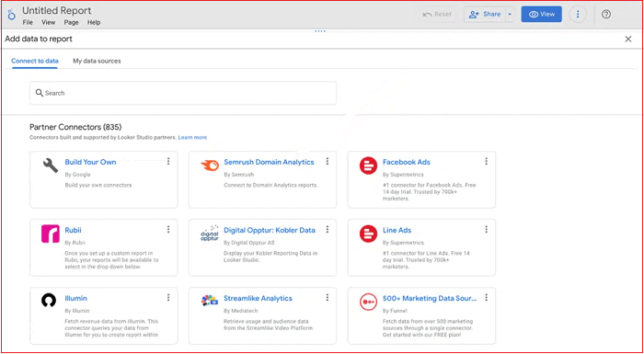
Task: Click the Looker Studio logo icon
Action: (x=11, y=15)
